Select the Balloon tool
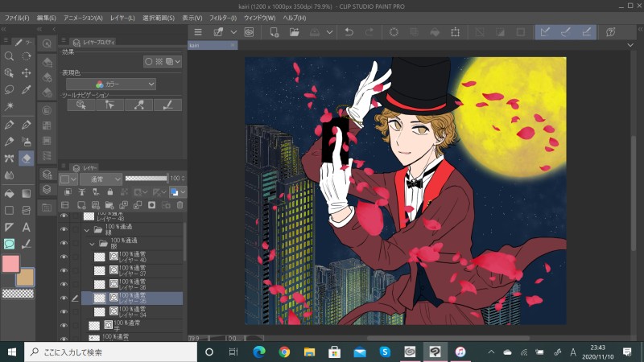644x362 pixels. [x=9, y=244]
